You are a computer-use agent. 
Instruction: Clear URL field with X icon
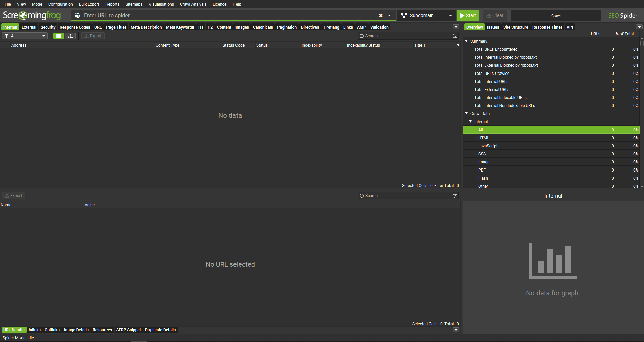point(381,15)
